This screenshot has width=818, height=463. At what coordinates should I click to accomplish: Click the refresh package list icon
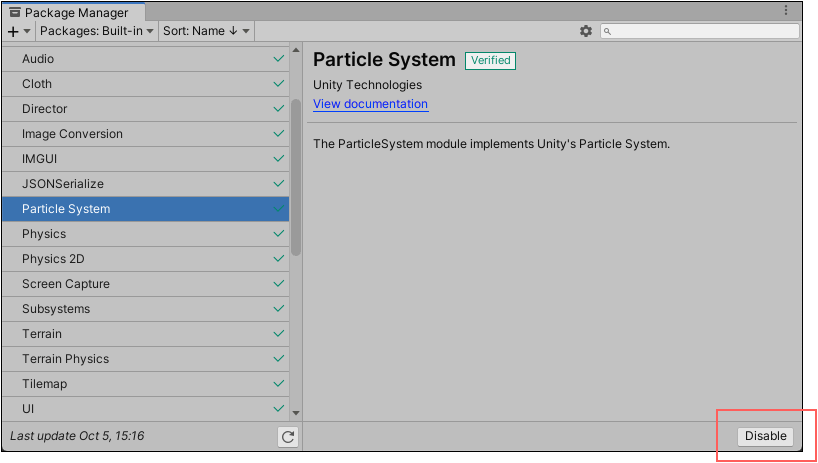(288, 436)
